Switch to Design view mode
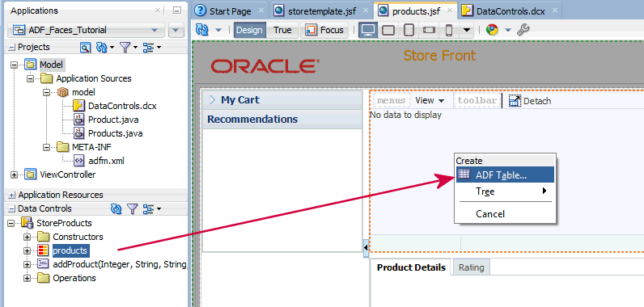This screenshot has width=644, height=307. pos(249,30)
